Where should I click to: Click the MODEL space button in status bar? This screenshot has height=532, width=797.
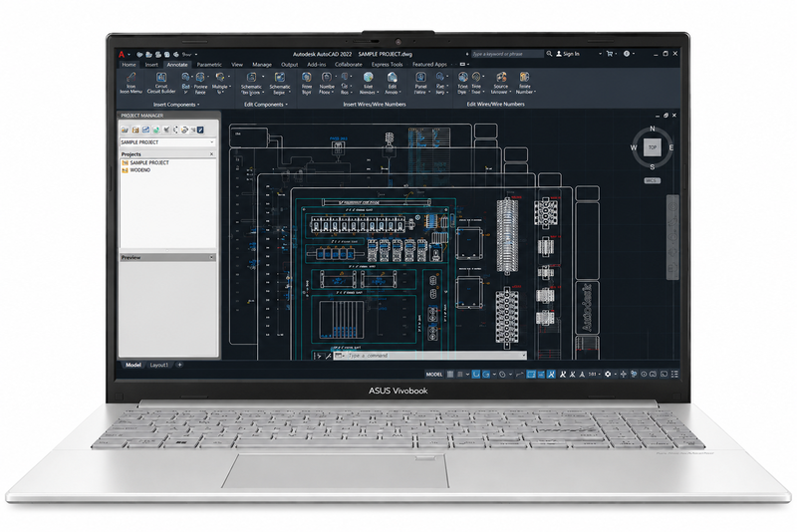(x=434, y=374)
